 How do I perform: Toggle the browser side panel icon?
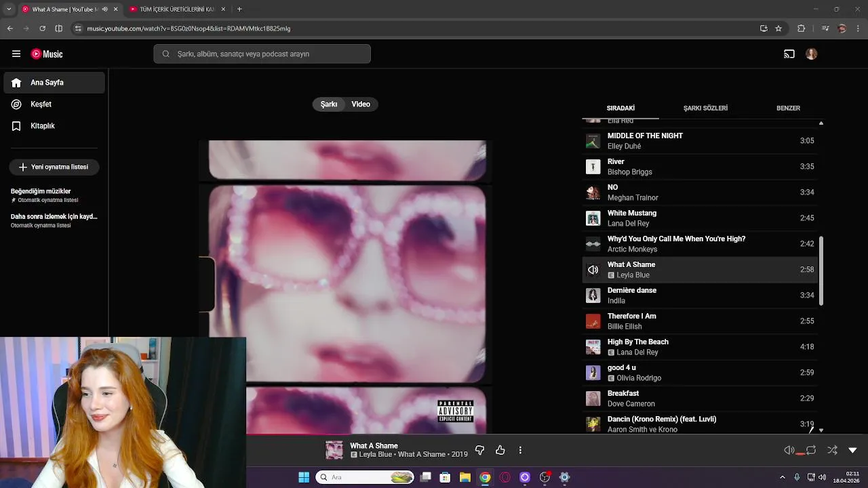coord(58,28)
